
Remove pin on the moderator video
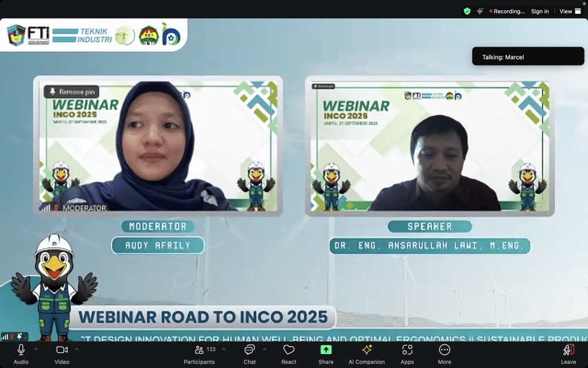pyautogui.click(x=72, y=91)
